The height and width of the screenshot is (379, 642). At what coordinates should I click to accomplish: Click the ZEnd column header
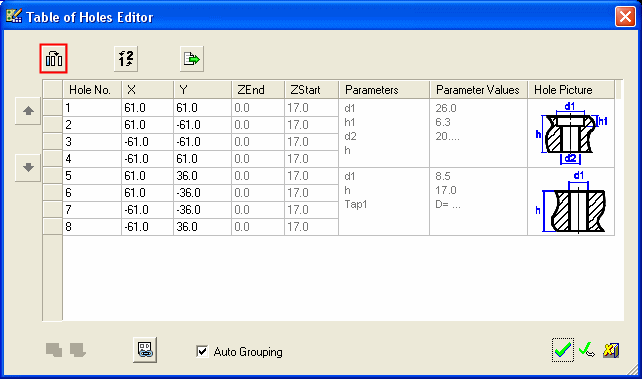[x=258, y=90]
